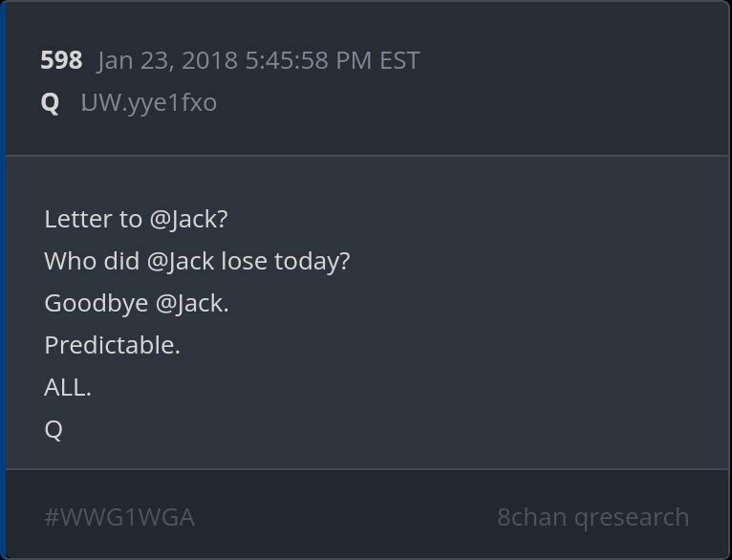Click the bold Q author name
Screen dimensions: 732x560
50,102
